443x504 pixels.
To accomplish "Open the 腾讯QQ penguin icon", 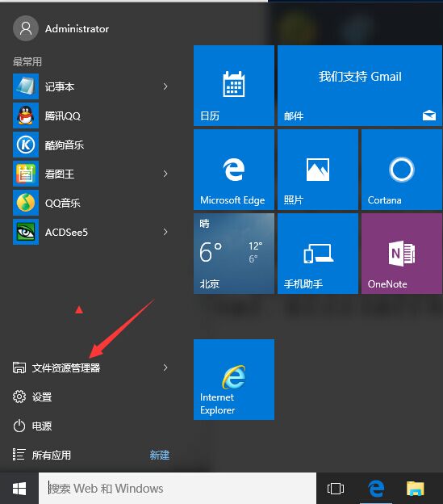I will click(26, 115).
